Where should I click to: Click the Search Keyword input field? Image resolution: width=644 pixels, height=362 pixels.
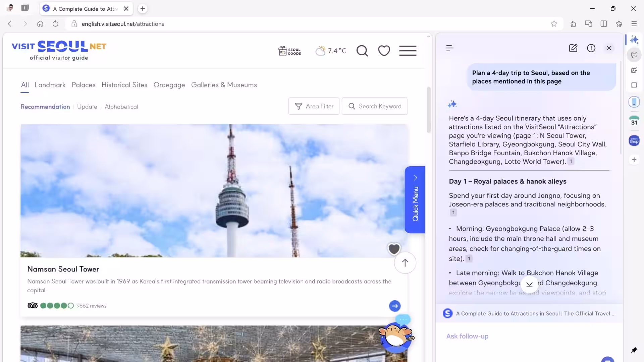[375, 106]
